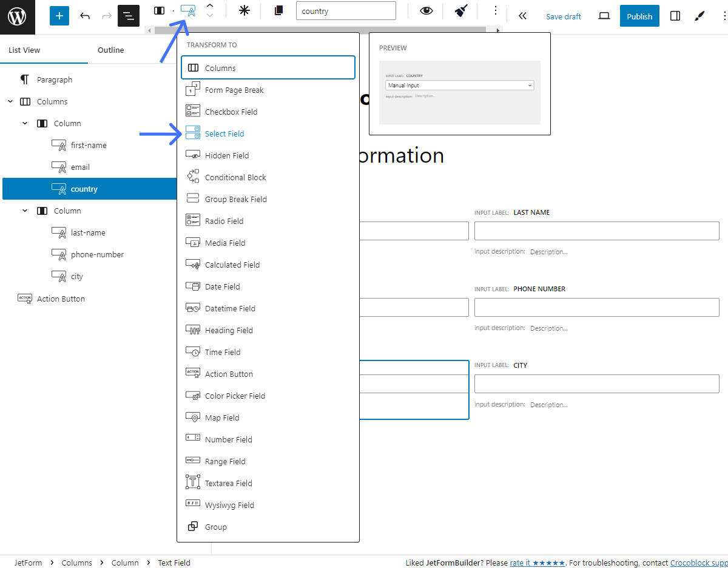Screen dimensions: 728x568
Task: Click the Publish button
Action: (639, 16)
